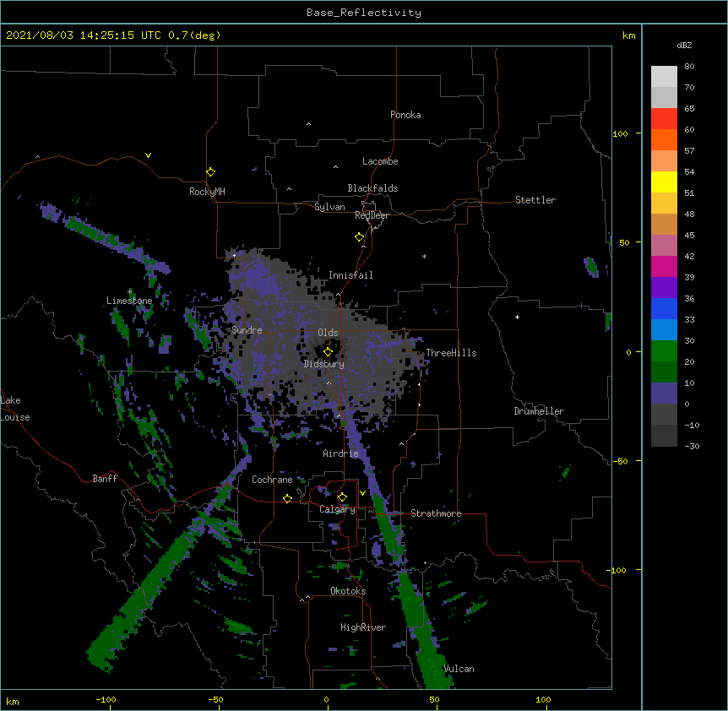Click the Base_Reflectivity title
This screenshot has height=711, width=728.
pyautogui.click(x=364, y=13)
